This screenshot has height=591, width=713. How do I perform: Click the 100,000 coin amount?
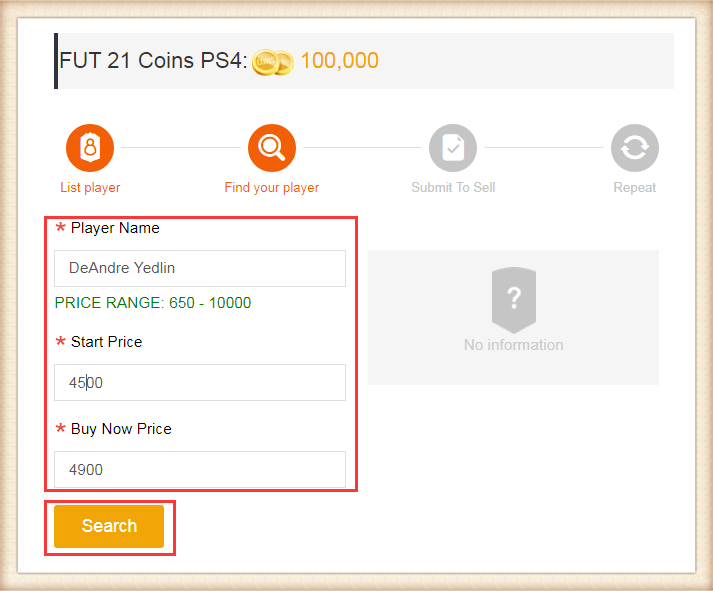(x=339, y=61)
